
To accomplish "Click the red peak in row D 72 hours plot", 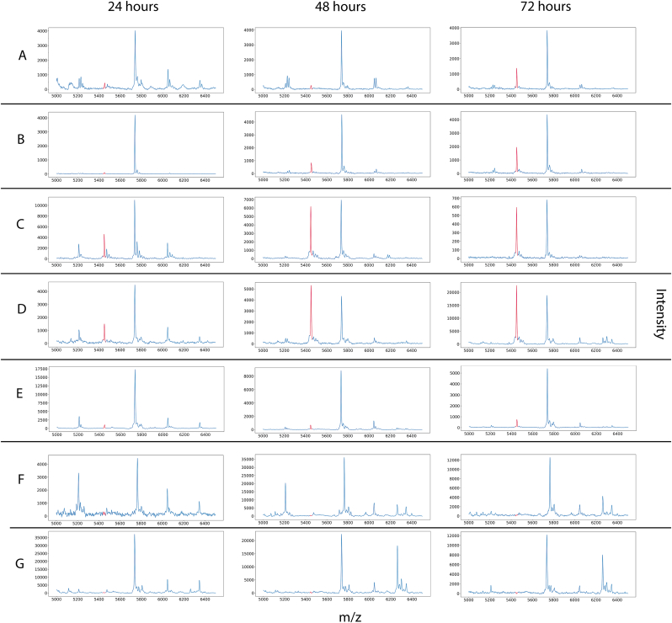I will pos(516,313).
